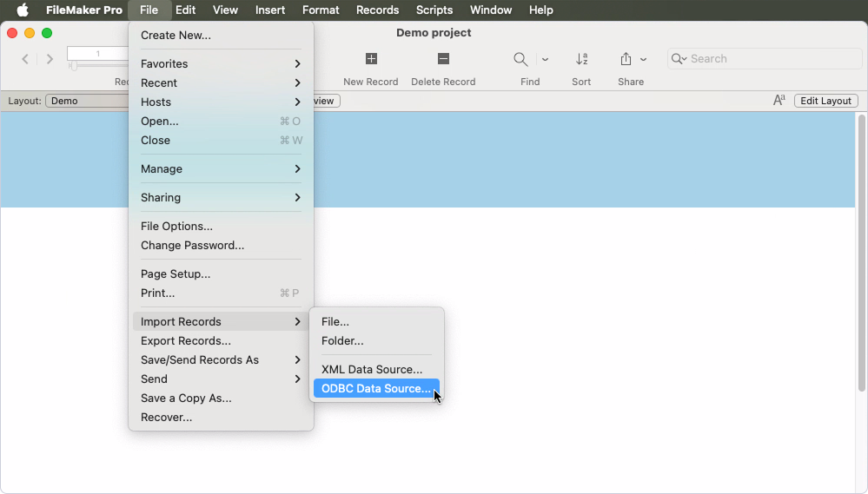Select Create New... menu item
Viewport: 868px width, 494px height.
[x=221, y=35]
